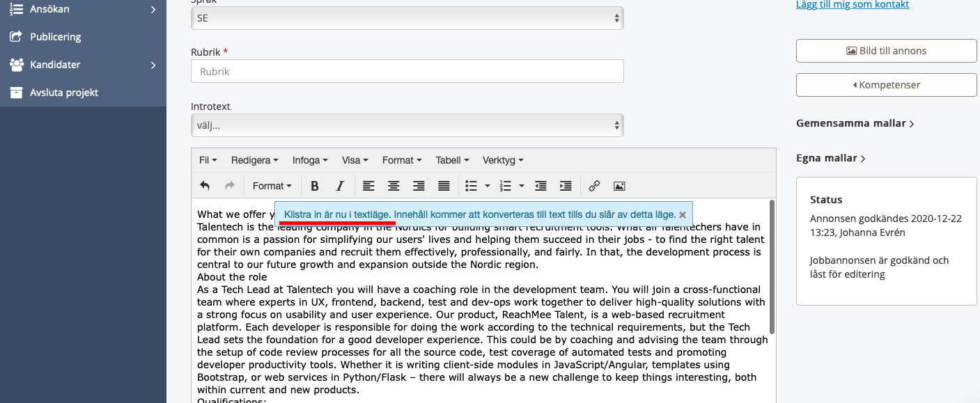Screen dimensions: 980x403
Task: Redo the last undone edit
Action: click(x=230, y=186)
